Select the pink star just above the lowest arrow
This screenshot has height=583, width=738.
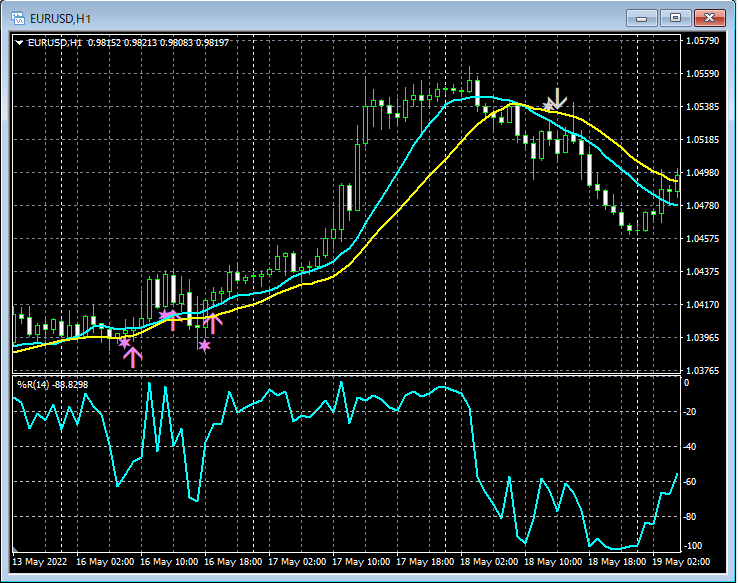124,343
